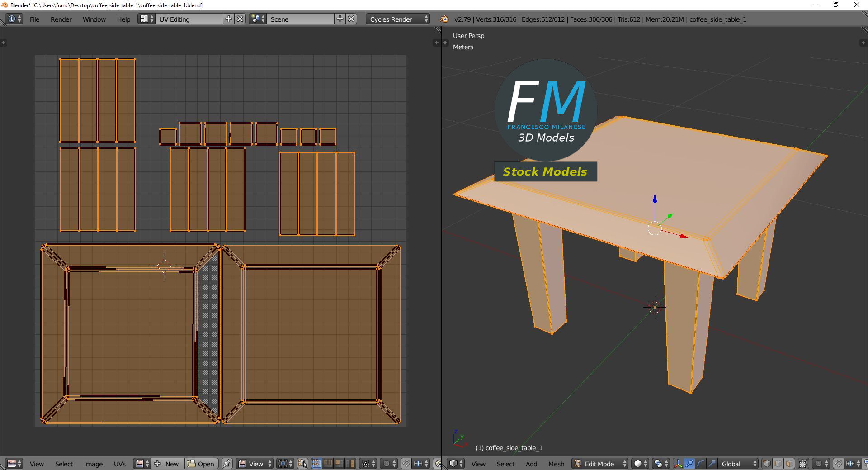The width and height of the screenshot is (868, 470).
Task: Select the rotate manipulator icon
Action: point(700,464)
